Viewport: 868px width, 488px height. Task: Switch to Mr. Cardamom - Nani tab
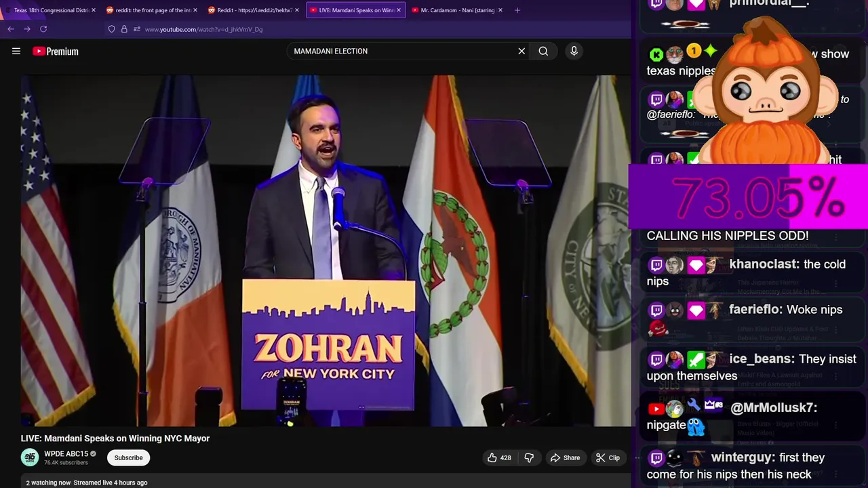[458, 10]
